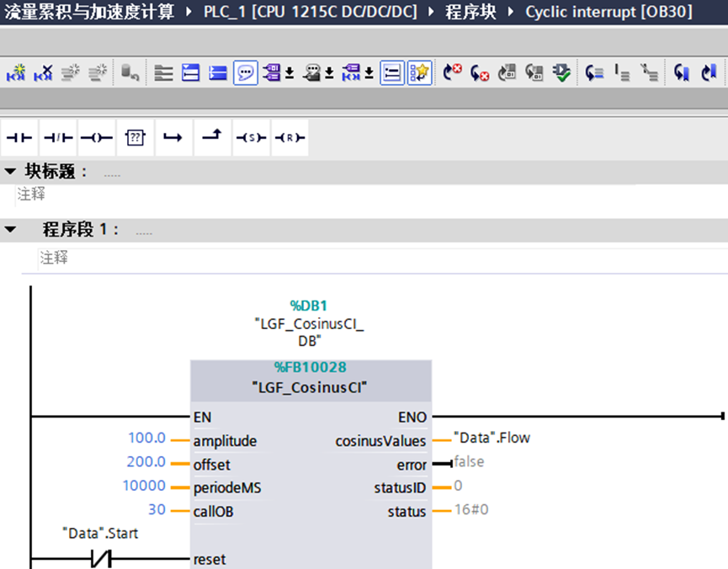
Task: Select periodeMS value 10000
Action: (144, 486)
